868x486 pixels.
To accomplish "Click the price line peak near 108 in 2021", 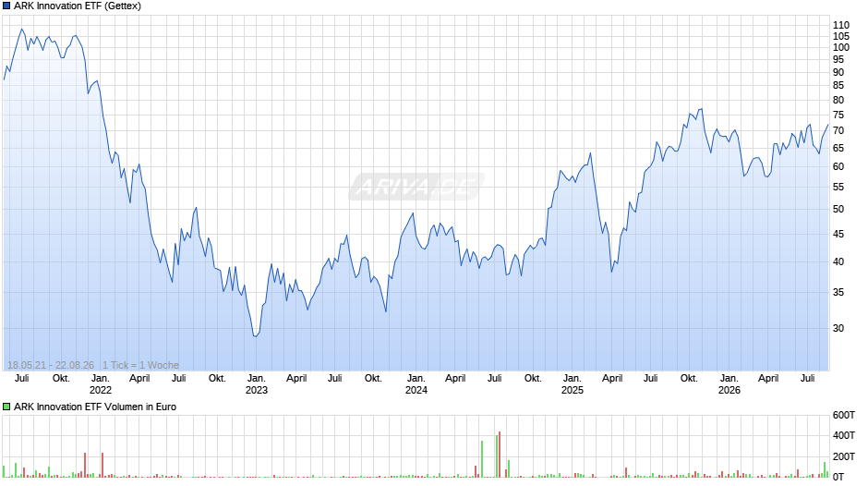I will (x=21, y=30).
